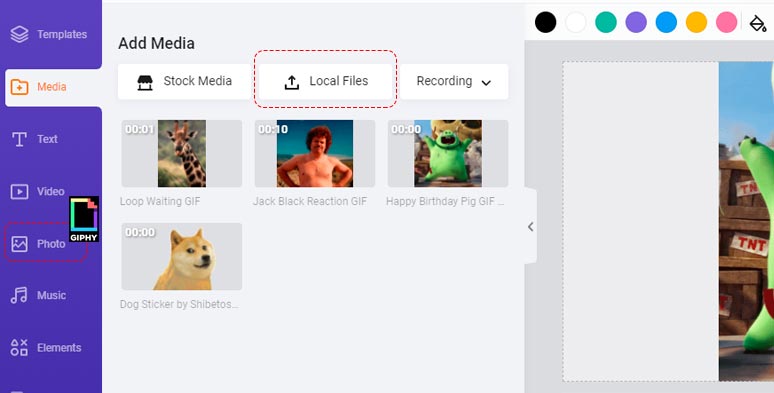Select the Jack Black Reaction GIF thumbnail
Viewport: 774px width, 393px height.
pyautogui.click(x=315, y=154)
